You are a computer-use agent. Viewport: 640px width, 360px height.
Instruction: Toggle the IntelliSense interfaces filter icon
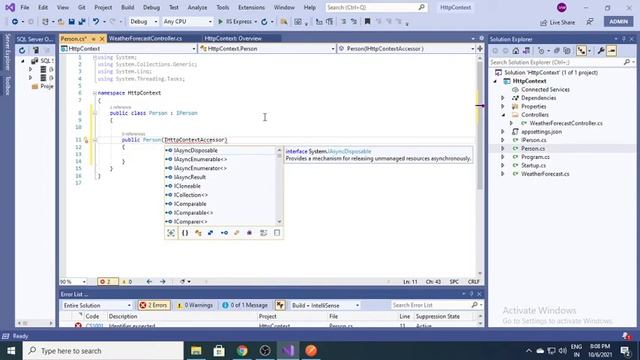pyautogui.click(x=224, y=233)
